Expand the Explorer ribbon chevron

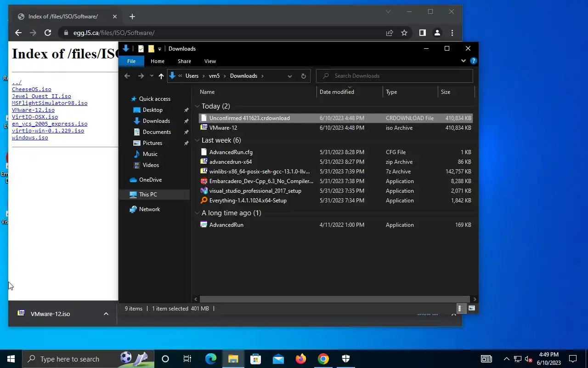pos(463,61)
